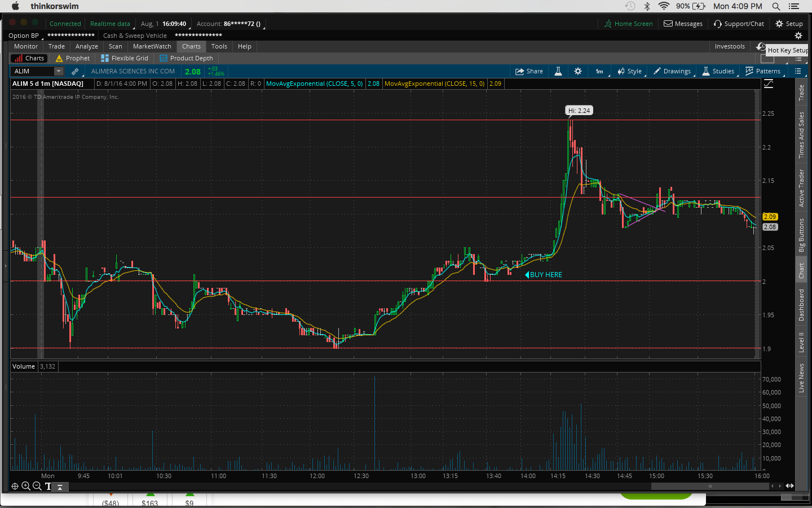Select the text drawing tool icon

click(x=48, y=486)
